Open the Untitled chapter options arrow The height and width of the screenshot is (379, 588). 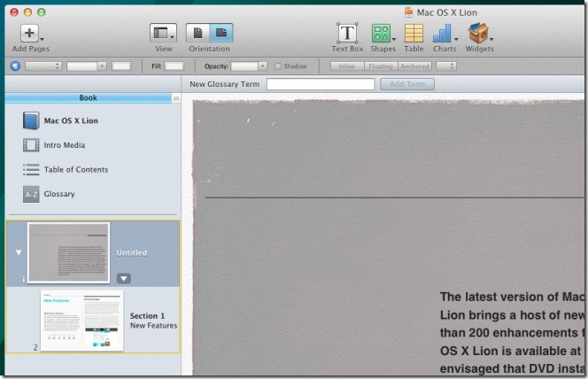click(x=123, y=279)
